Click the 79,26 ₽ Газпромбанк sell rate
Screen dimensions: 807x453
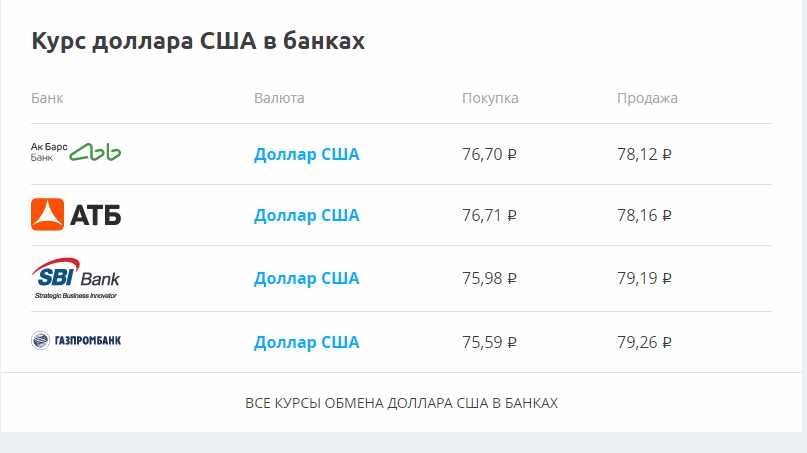644,342
